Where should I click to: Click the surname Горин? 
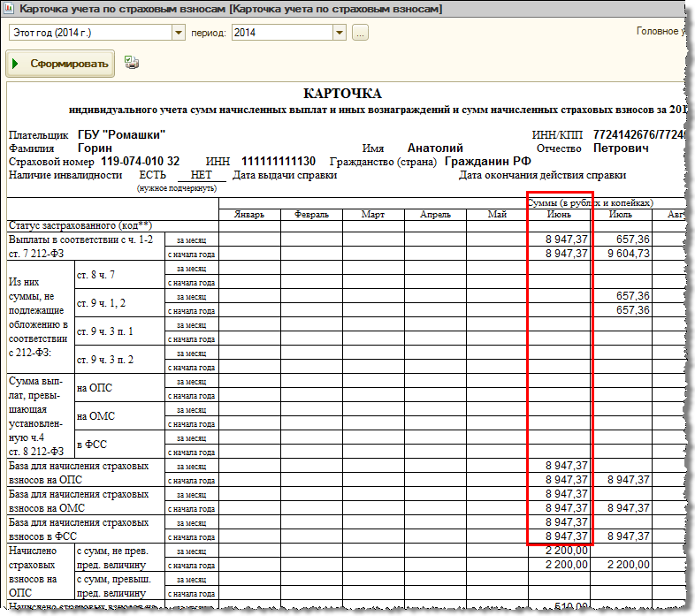click(x=95, y=148)
